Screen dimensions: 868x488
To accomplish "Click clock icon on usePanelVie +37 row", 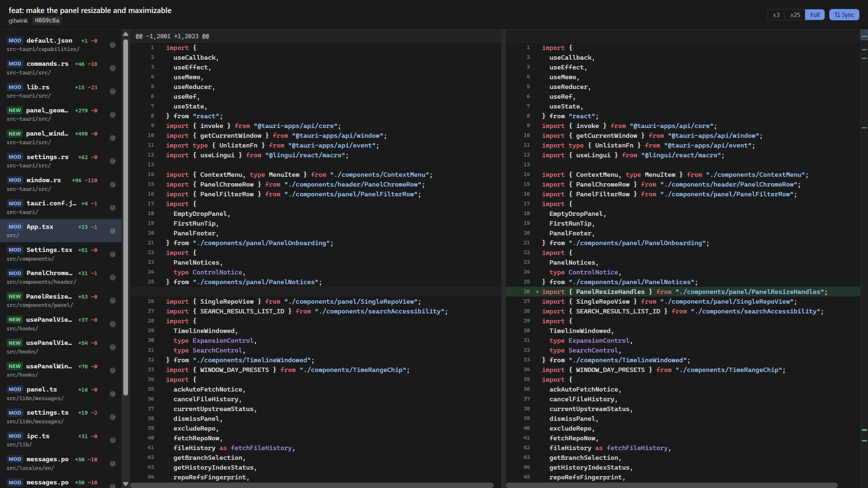I will (113, 324).
